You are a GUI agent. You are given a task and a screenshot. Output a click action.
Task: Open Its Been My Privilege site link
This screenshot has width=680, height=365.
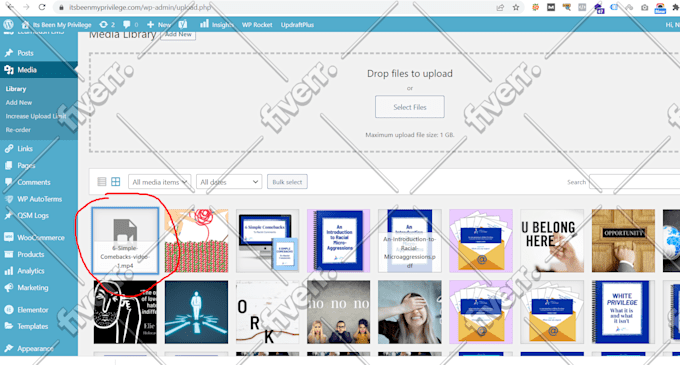(x=57, y=25)
